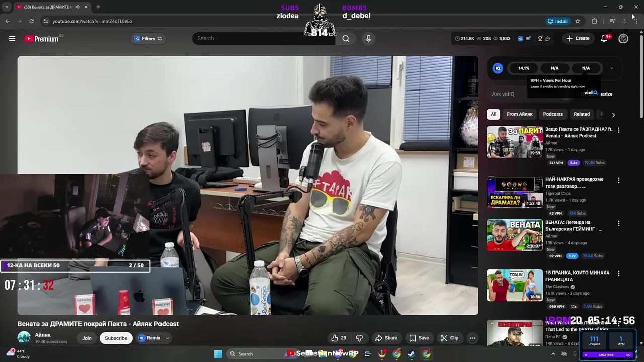The image size is (644, 362).
Task: Subscribe to Айляк channel
Action: pyautogui.click(x=116, y=338)
